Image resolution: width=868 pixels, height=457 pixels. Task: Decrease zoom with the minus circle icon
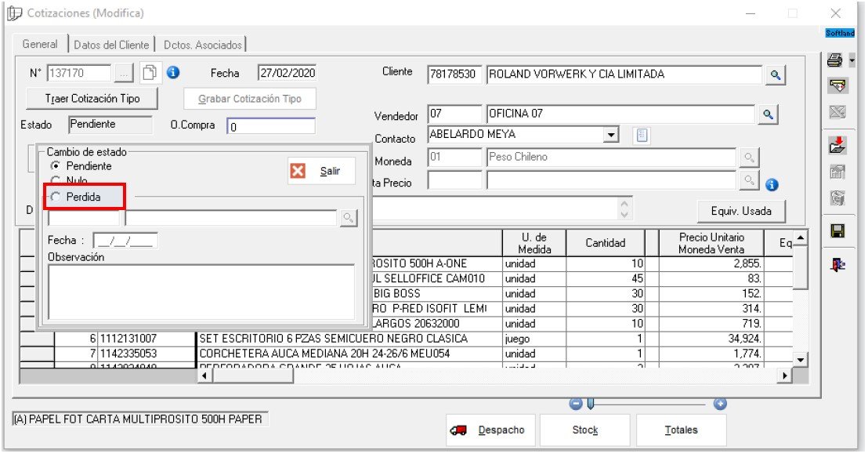pyautogui.click(x=576, y=404)
